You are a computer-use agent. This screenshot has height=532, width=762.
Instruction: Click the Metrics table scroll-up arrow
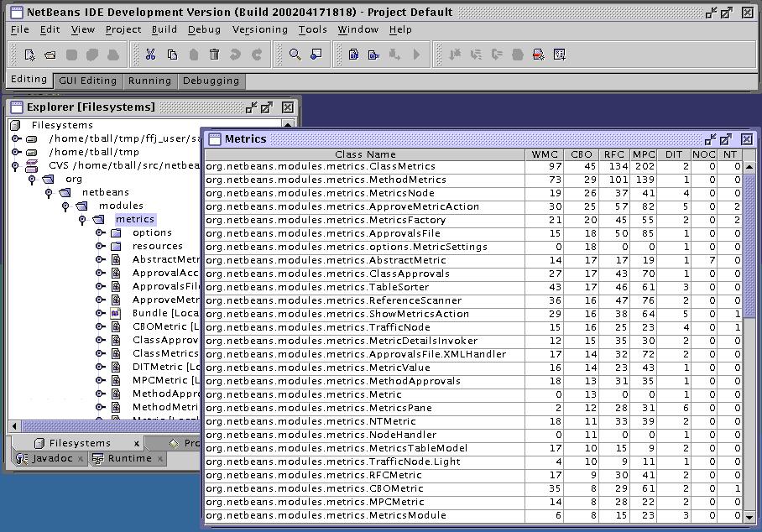[749, 167]
